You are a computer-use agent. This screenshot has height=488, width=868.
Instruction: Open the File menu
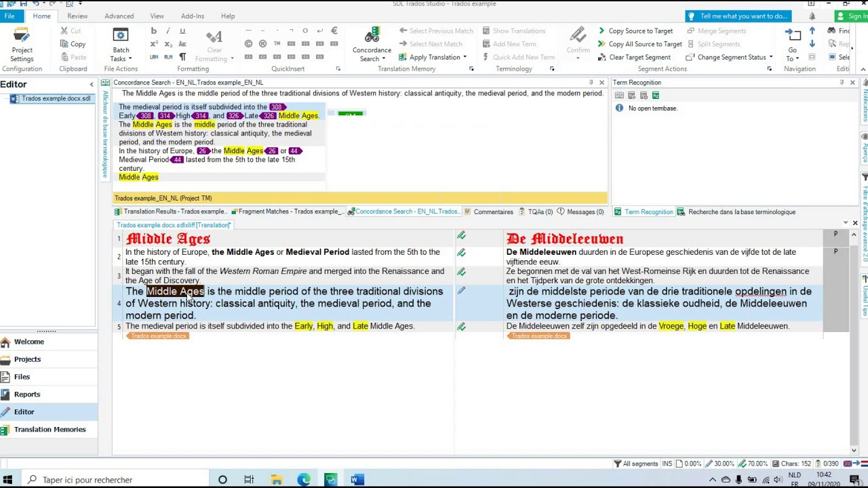(9, 16)
